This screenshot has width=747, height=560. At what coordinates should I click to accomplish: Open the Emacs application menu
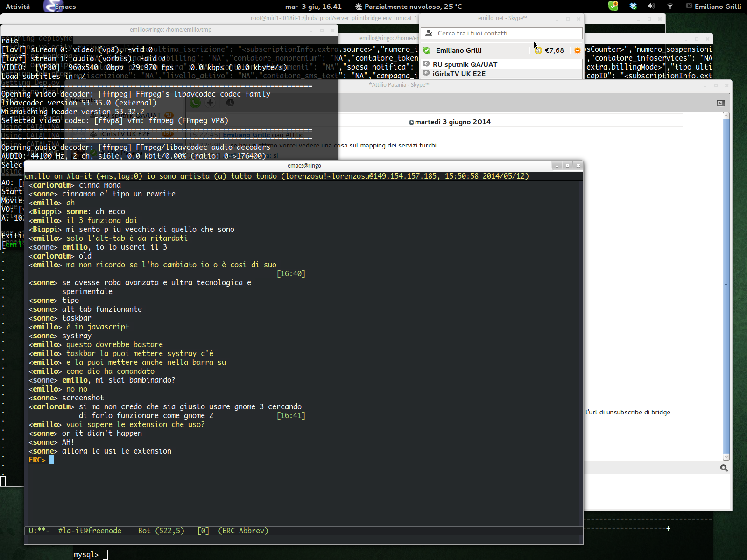[59, 7]
